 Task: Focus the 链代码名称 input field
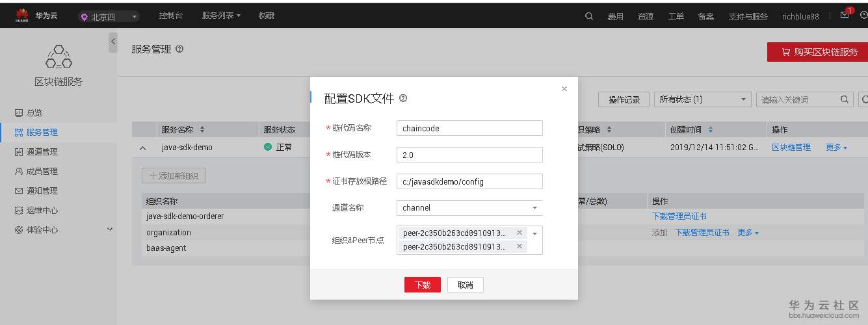tap(469, 128)
